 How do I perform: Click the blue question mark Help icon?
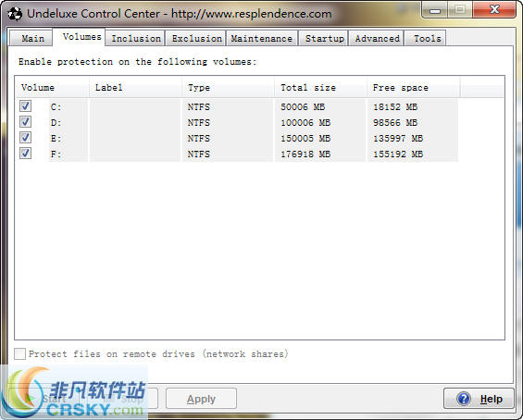tap(464, 399)
